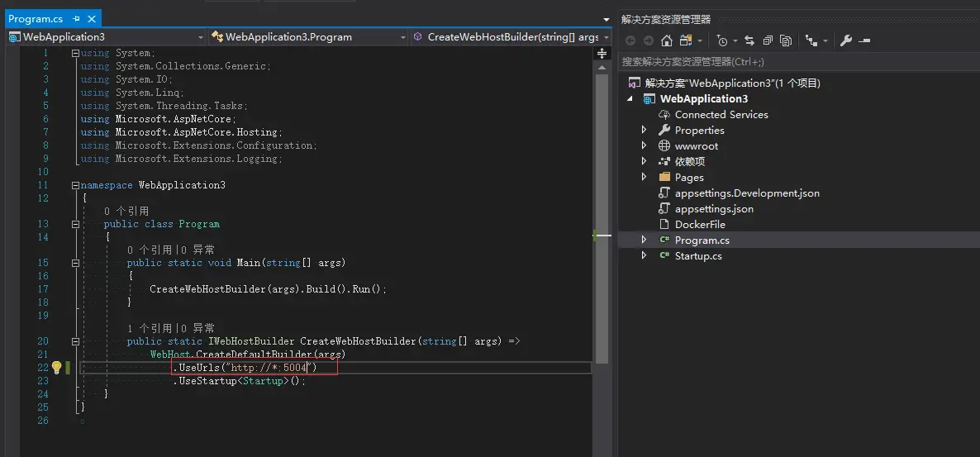Screen dimensions: 980x457
Task: Select appsettings.Development.json in the tree
Action: click(x=747, y=193)
